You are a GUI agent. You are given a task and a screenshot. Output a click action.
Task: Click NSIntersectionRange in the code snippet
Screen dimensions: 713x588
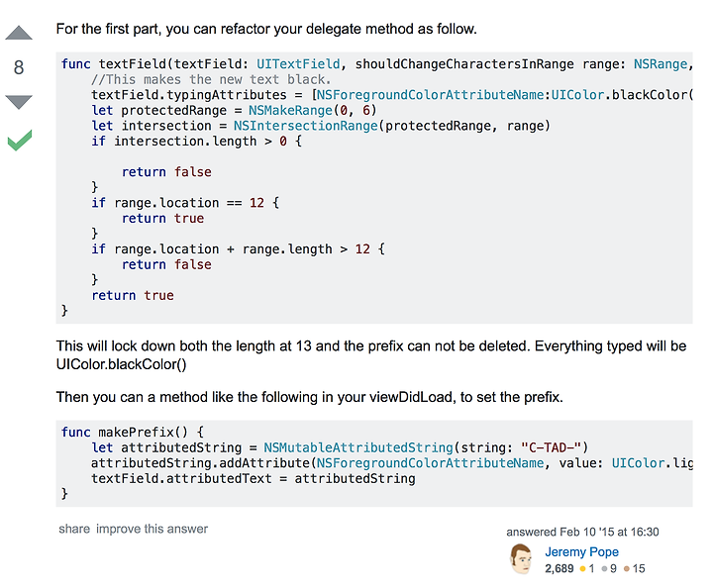[x=306, y=126]
